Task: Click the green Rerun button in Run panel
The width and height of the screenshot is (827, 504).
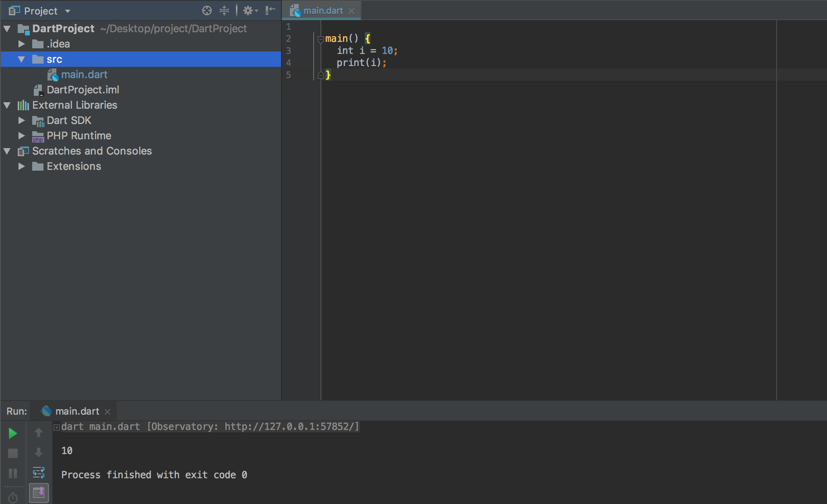Action: tap(13, 433)
